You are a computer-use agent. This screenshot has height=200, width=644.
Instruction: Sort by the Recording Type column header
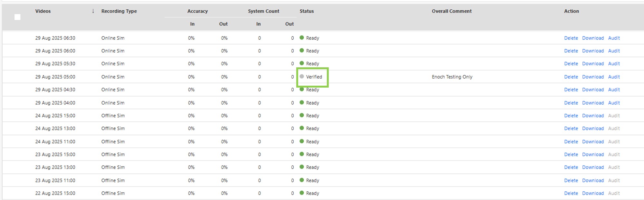[x=119, y=11]
